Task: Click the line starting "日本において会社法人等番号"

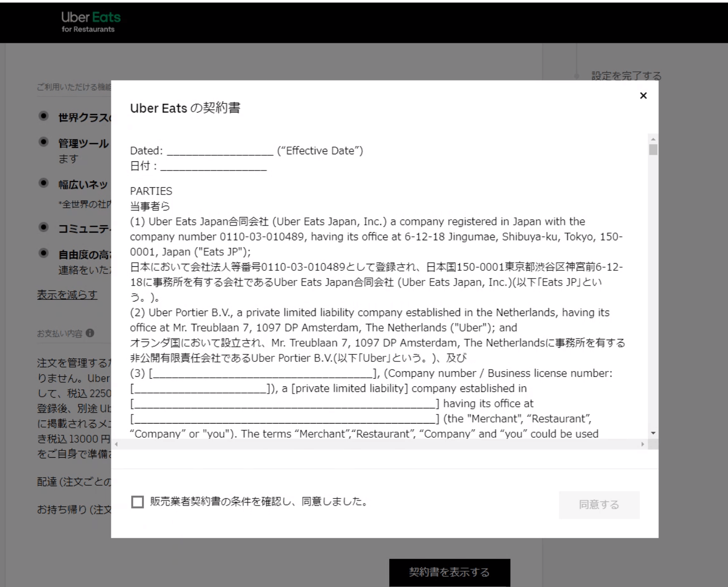Action: pyautogui.click(x=376, y=267)
